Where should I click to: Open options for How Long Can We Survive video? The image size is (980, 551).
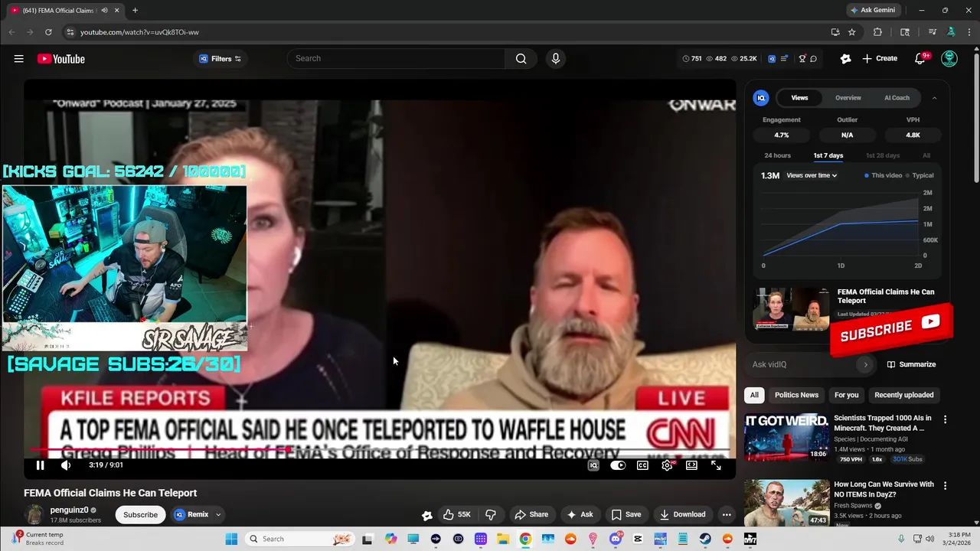[x=945, y=485]
